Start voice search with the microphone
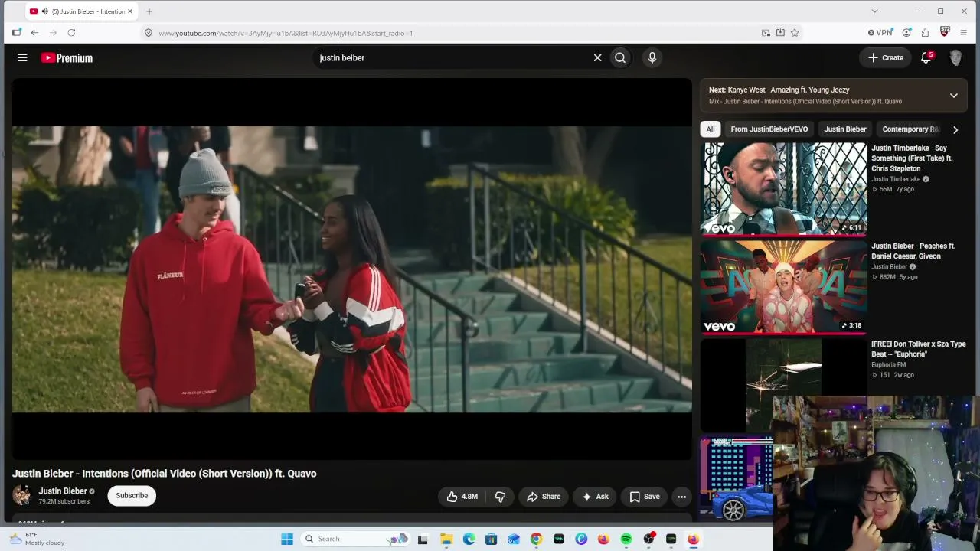Viewport: 980px width, 551px height. pyautogui.click(x=652, y=57)
